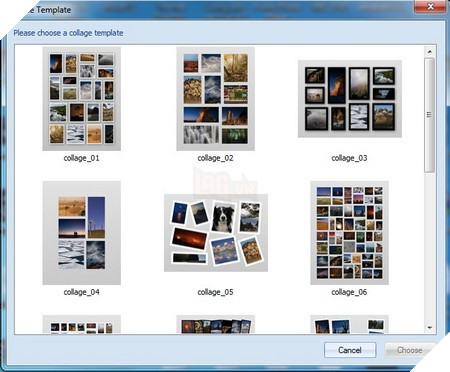Image resolution: width=450 pixels, height=372 pixels.
Task: Select the collage_06 mosaic template thumbnail
Action: point(349,233)
